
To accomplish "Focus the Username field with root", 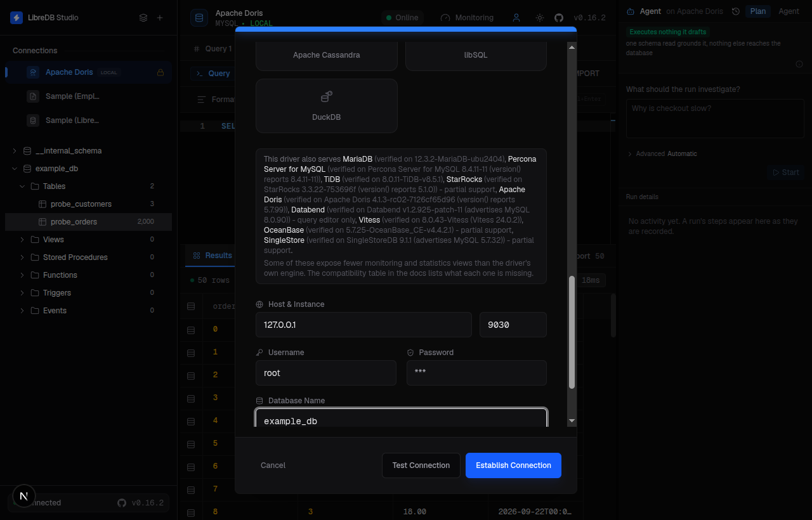I will click(x=326, y=373).
